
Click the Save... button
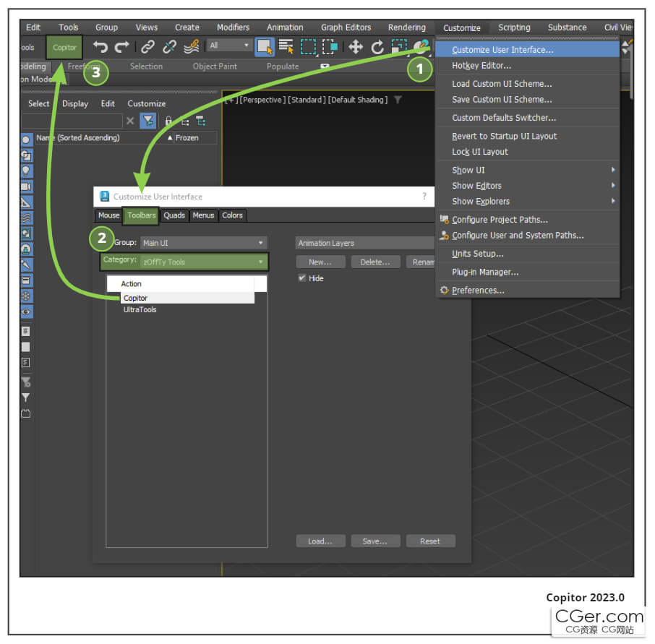pyautogui.click(x=375, y=541)
